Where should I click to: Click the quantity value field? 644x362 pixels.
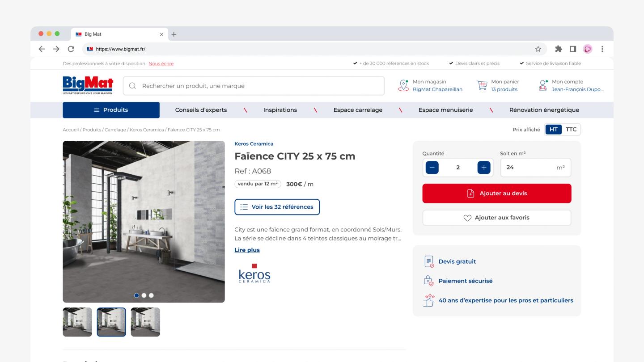tap(458, 168)
